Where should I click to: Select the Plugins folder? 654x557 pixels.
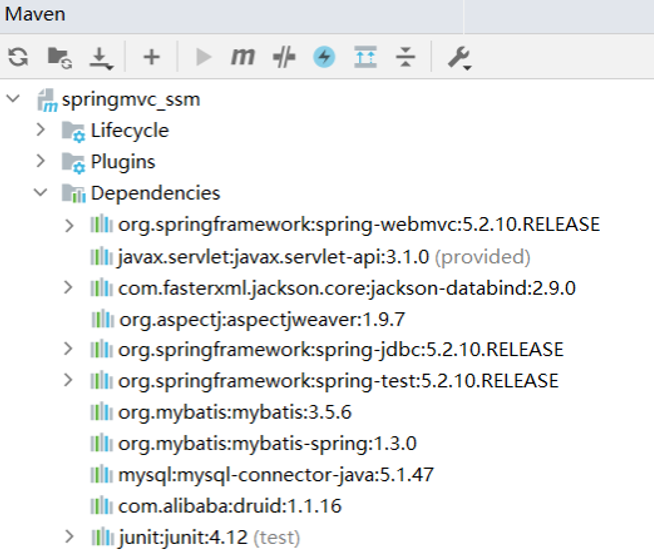(123, 162)
